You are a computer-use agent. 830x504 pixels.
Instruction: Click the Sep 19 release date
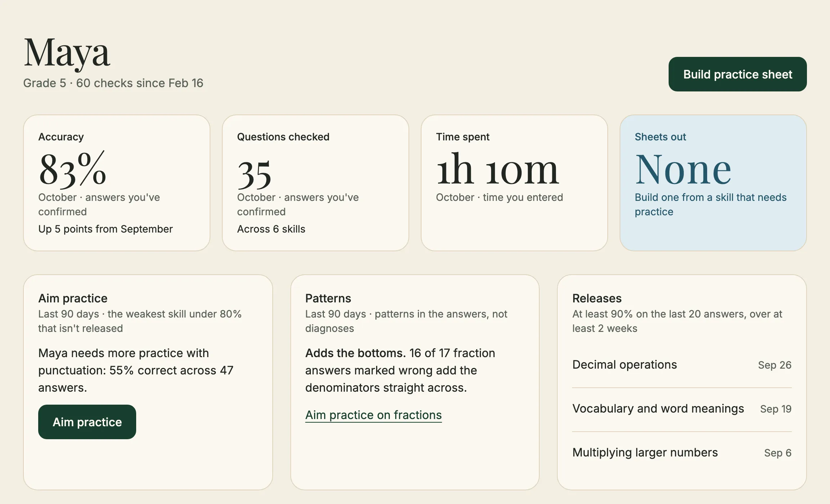[776, 409]
